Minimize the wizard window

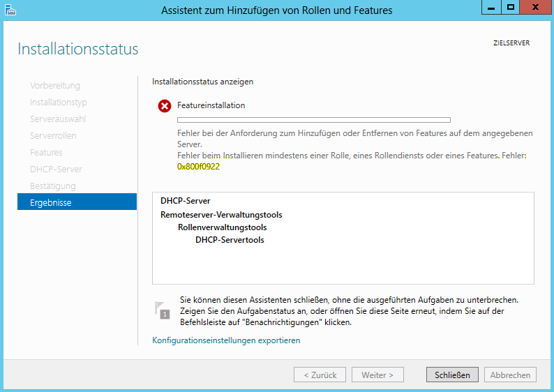491,7
